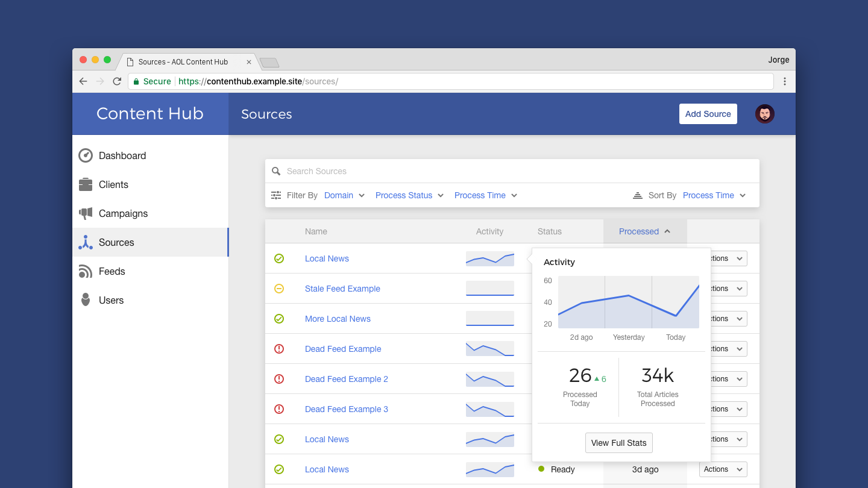The width and height of the screenshot is (868, 488).
Task: Open the Domain filter dropdown
Action: [344, 195]
